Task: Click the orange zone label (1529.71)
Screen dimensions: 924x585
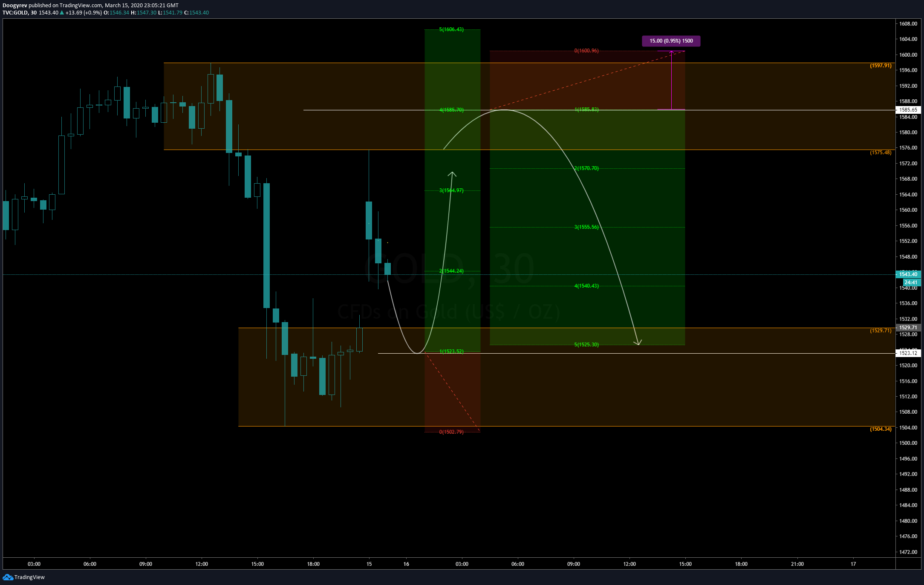Action: coord(881,331)
